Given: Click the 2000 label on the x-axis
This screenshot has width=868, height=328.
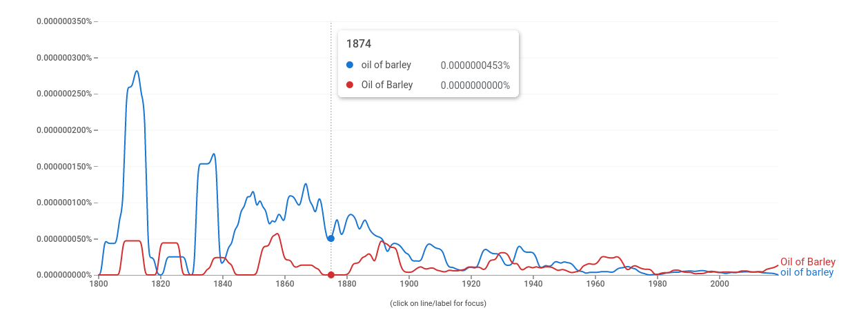Looking at the screenshot, I should click(720, 284).
